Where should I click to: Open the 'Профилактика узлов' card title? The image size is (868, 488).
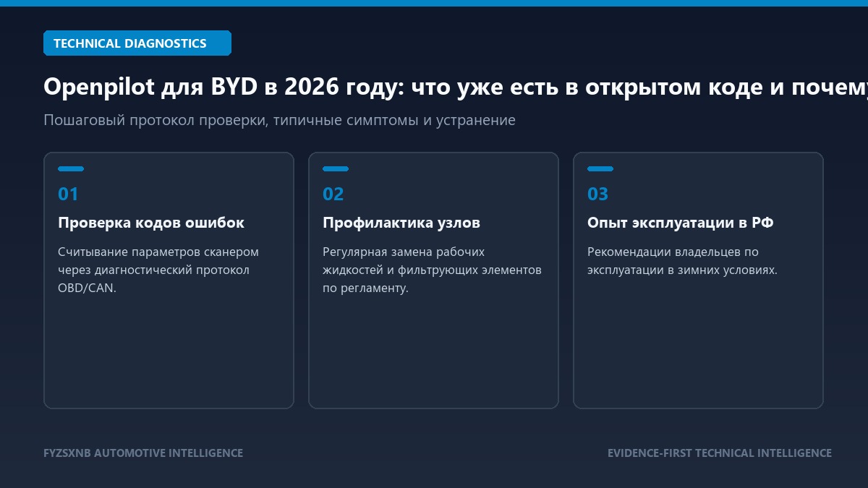(401, 223)
